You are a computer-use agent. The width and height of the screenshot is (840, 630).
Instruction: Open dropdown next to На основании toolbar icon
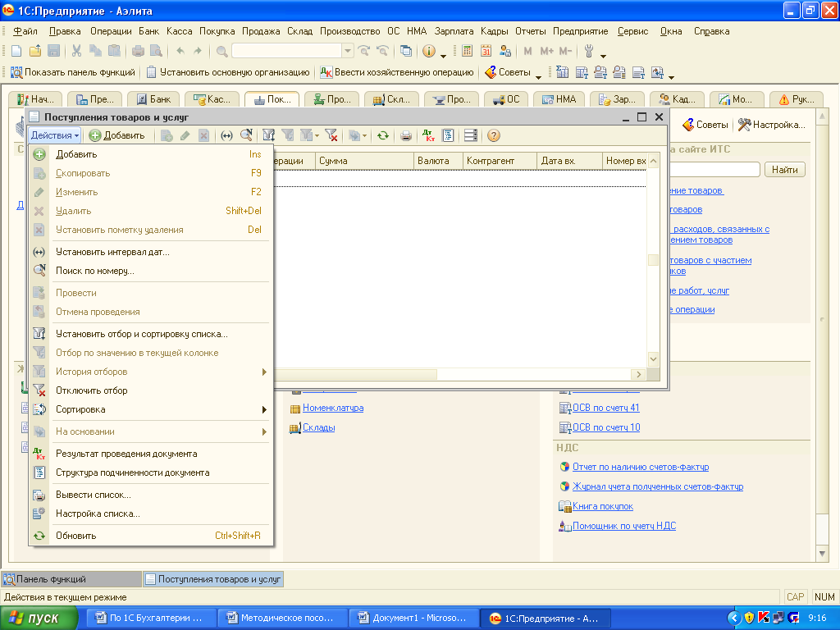point(365,136)
